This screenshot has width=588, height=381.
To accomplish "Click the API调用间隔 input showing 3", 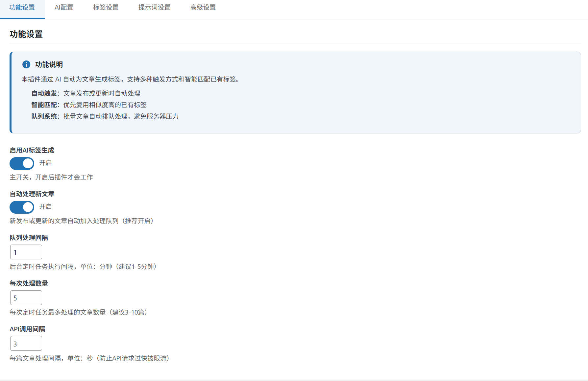I will click(26, 343).
